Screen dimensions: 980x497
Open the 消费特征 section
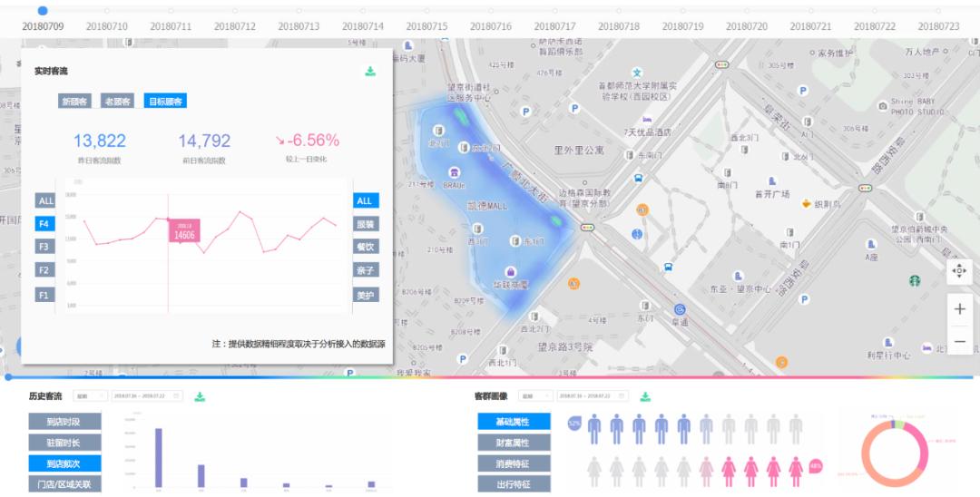coord(514,463)
